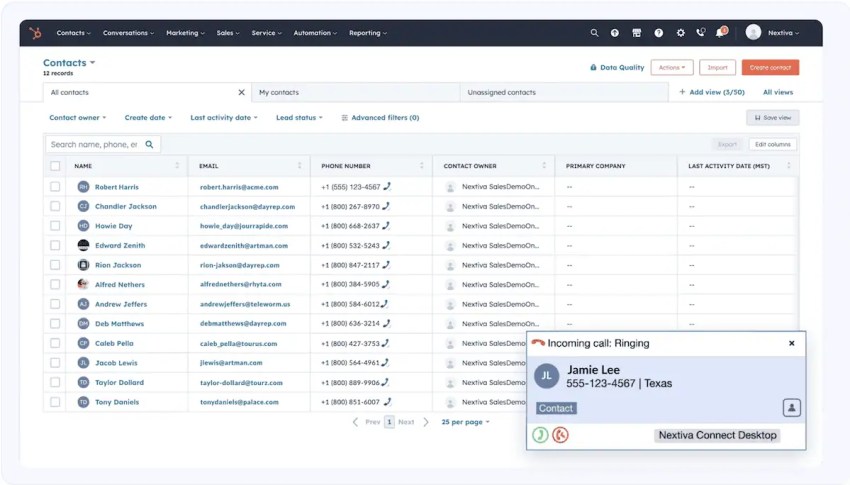Check the Tony Daniels row checkbox
The width and height of the screenshot is (850, 485).
click(x=55, y=402)
